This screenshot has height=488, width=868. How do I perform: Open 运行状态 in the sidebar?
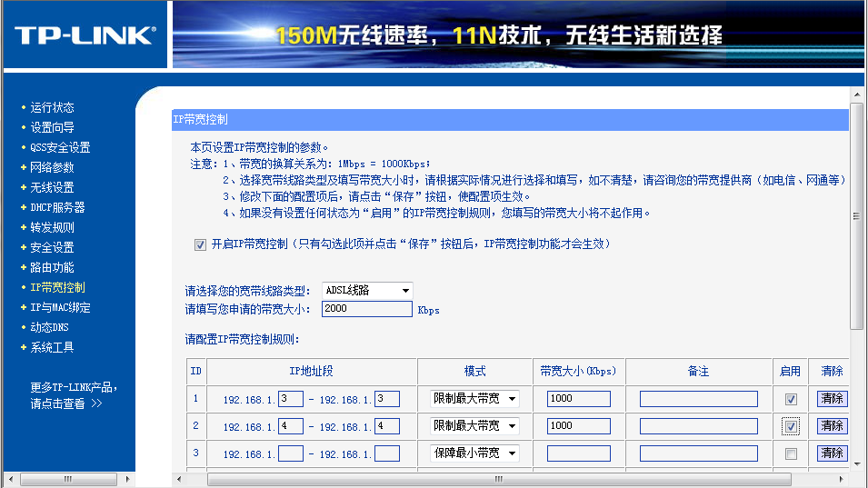[52, 107]
